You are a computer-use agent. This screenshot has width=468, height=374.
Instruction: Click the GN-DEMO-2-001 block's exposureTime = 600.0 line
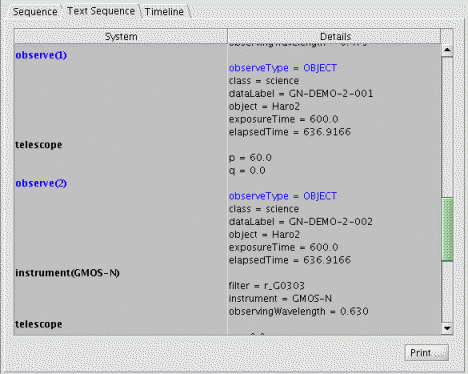tap(283, 119)
